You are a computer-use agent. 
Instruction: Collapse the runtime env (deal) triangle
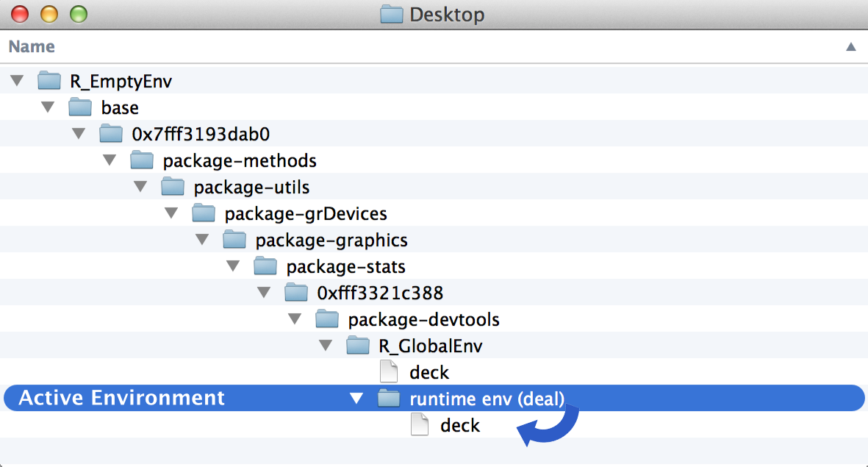356,399
